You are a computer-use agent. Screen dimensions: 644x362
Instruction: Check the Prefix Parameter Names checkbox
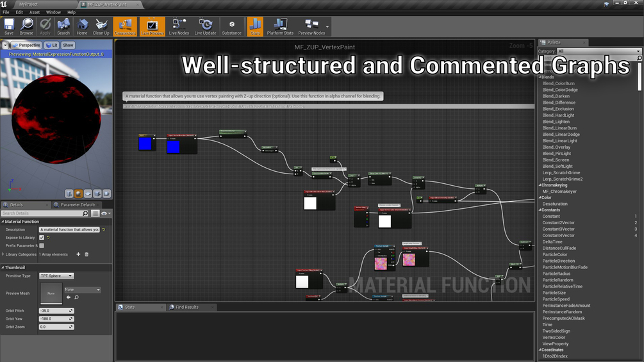(42, 245)
